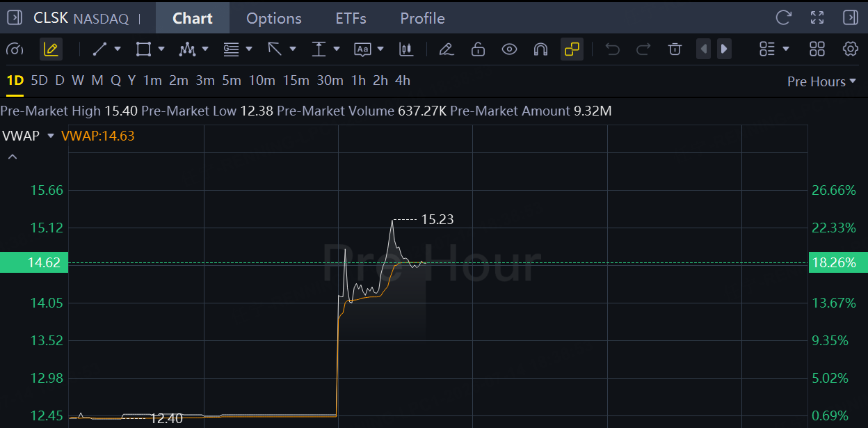Open line tool options dropdown arrow

point(118,49)
